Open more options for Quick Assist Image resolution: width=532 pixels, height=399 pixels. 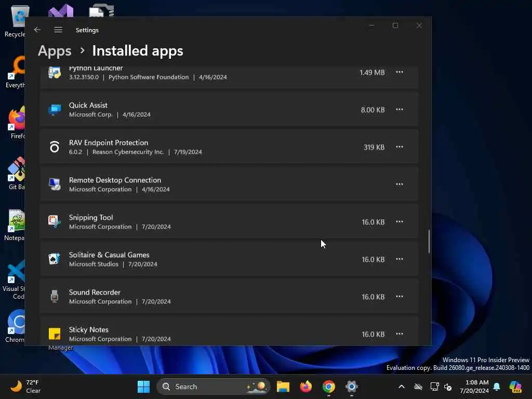pyautogui.click(x=400, y=109)
